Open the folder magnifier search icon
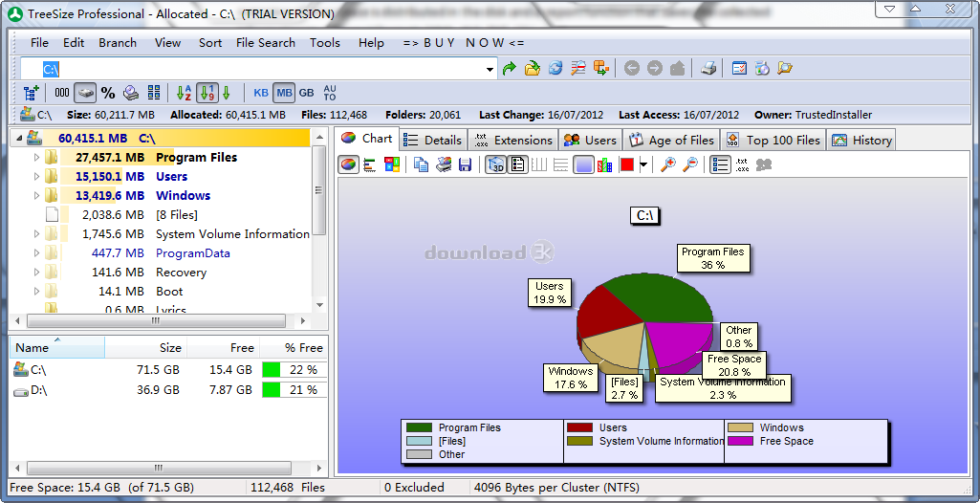Screen dimensions: 980x503 click(x=784, y=68)
